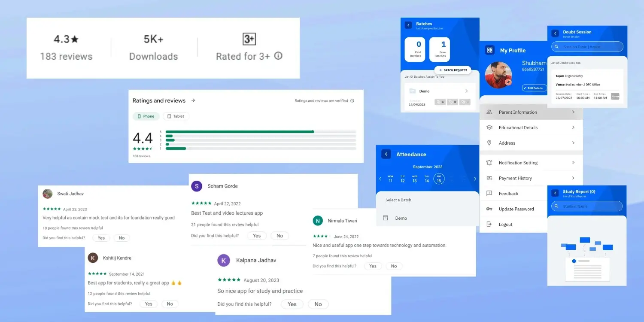Click the back arrow in Attendance header
The height and width of the screenshot is (322, 644).
pyautogui.click(x=386, y=154)
